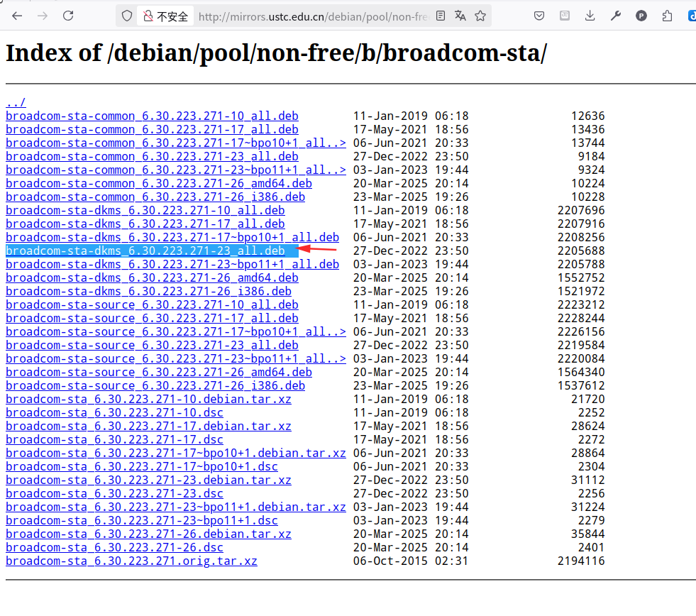696x616 pixels.
Task: Bookmark this page with the star icon
Action: pos(480,16)
